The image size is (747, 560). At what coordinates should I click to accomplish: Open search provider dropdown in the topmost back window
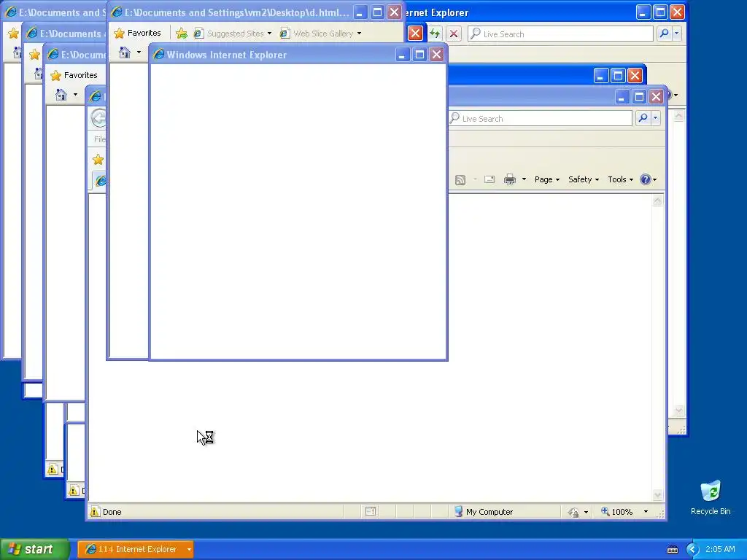pyautogui.click(x=676, y=34)
